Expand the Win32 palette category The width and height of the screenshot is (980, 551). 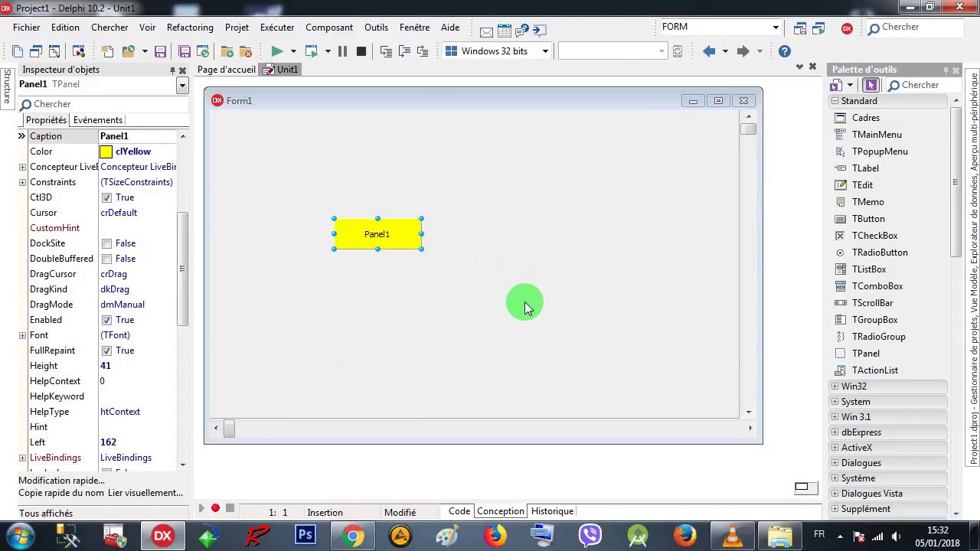click(x=835, y=386)
